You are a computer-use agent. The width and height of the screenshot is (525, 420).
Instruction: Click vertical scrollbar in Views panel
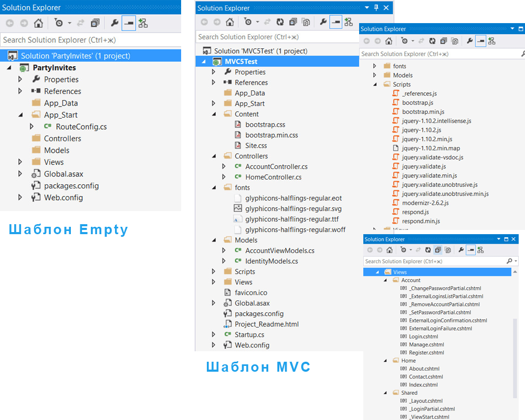pyautogui.click(x=515, y=359)
